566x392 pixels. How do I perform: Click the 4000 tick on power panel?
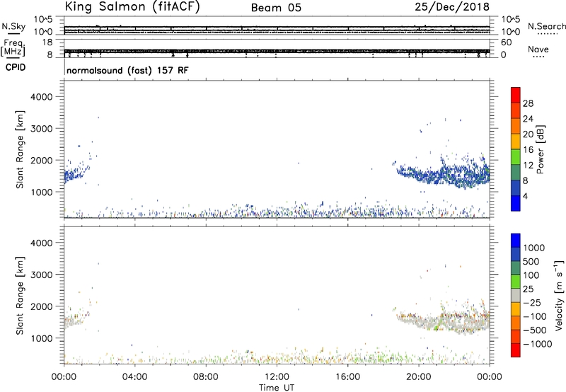41,97
